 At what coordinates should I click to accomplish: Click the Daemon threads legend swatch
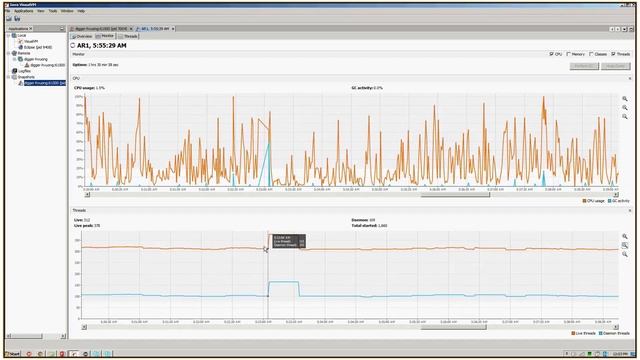pos(600,333)
